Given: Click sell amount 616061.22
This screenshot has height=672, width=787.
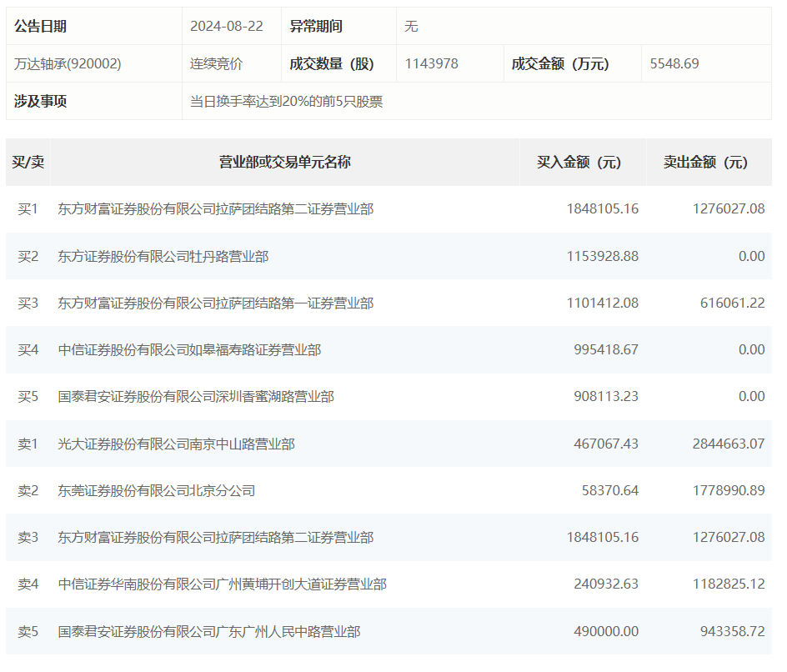Looking at the screenshot, I should click(x=732, y=303).
